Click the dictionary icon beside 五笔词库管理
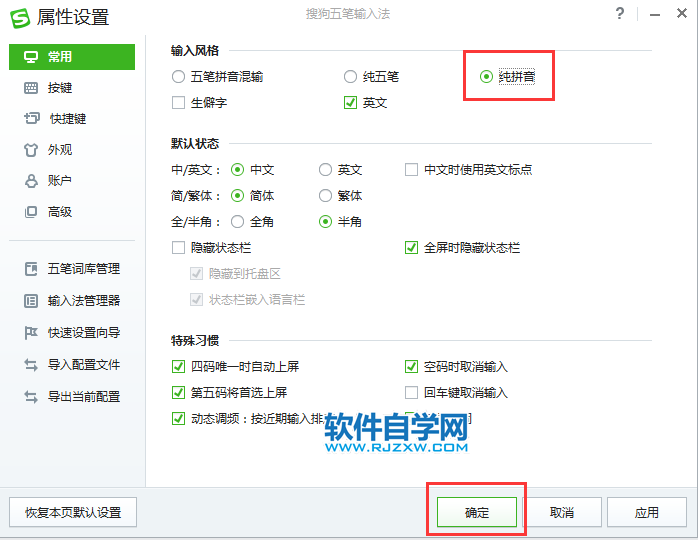 click(31, 269)
